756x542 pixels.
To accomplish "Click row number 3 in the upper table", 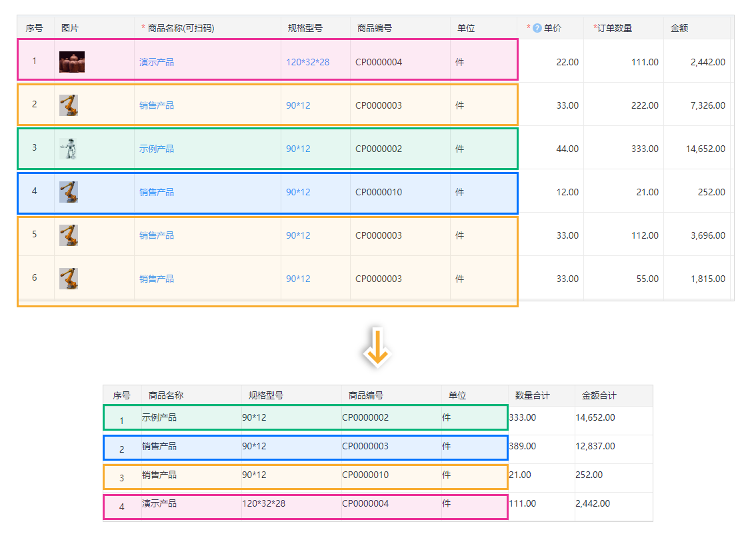I will click(x=34, y=148).
